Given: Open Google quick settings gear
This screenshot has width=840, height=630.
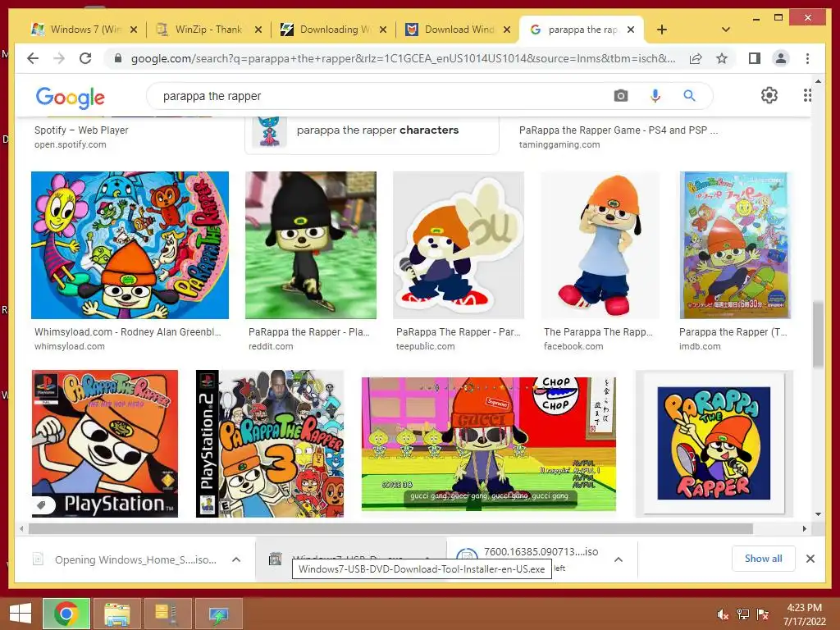Looking at the screenshot, I should coord(769,95).
